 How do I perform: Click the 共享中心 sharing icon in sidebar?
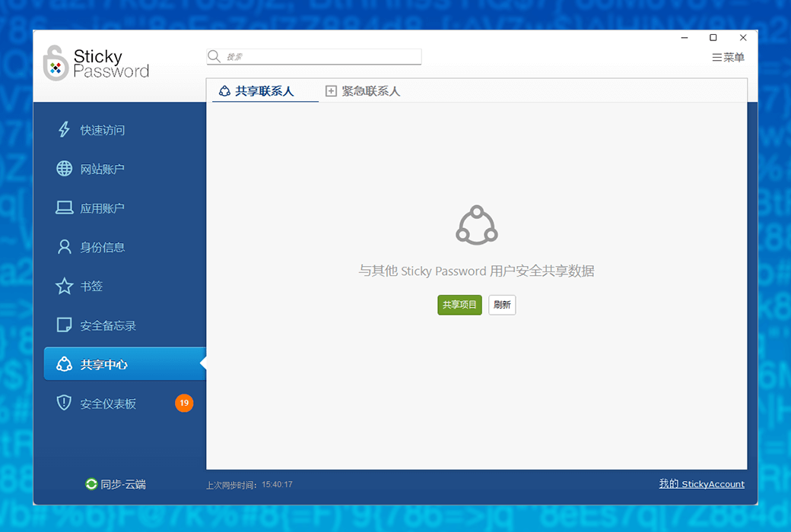coord(64,364)
